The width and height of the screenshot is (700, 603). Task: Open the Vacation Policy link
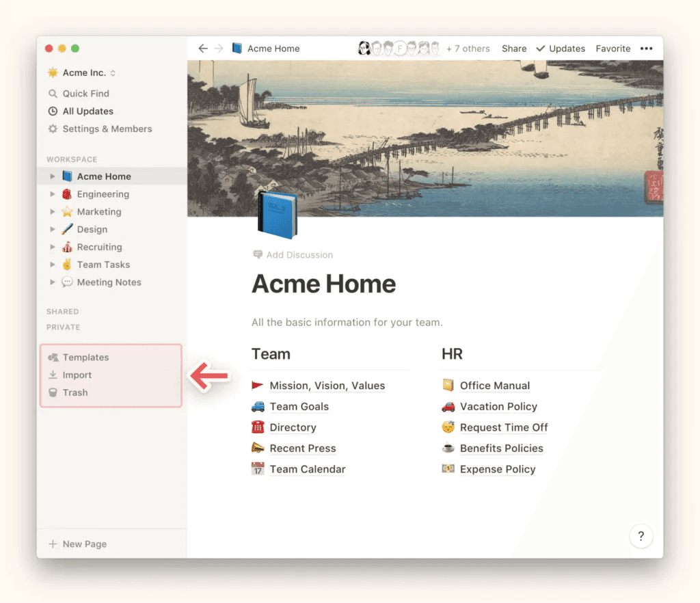coord(498,406)
